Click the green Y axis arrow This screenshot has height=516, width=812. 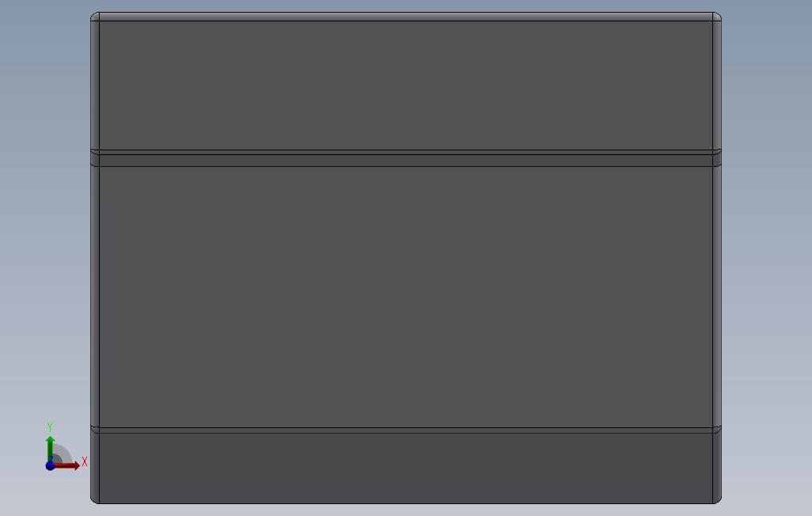[50, 448]
